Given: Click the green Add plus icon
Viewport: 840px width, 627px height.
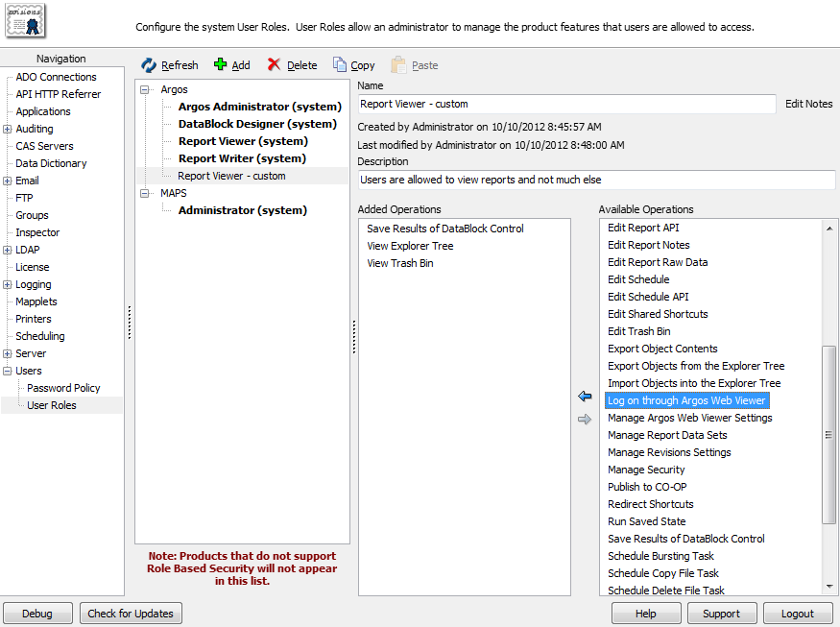Looking at the screenshot, I should click(x=221, y=65).
